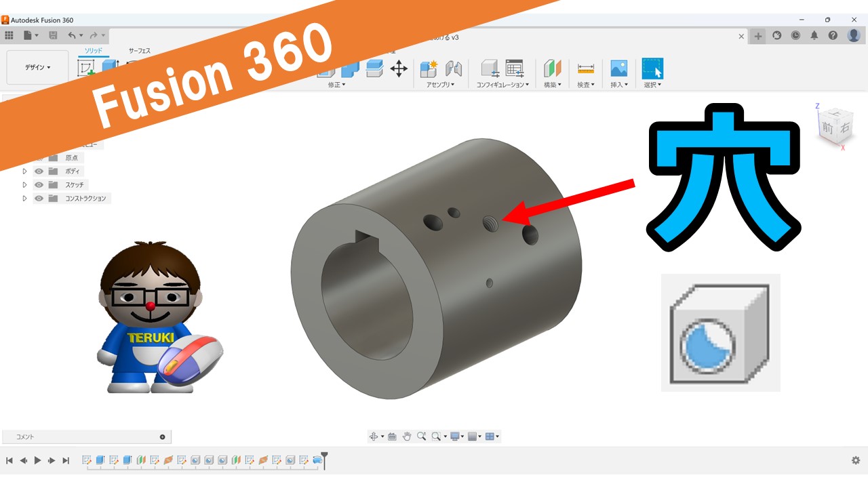Open the File menu icon
868x488 pixels.
(x=28, y=35)
